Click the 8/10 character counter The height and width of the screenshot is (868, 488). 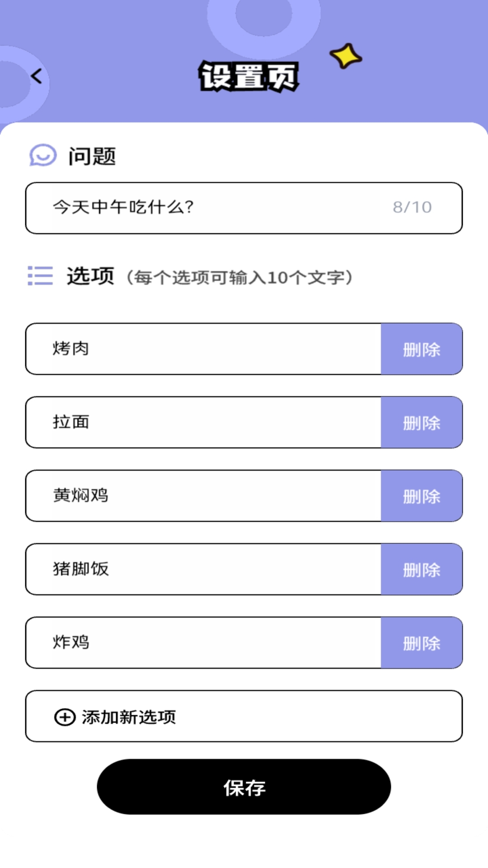coord(412,208)
